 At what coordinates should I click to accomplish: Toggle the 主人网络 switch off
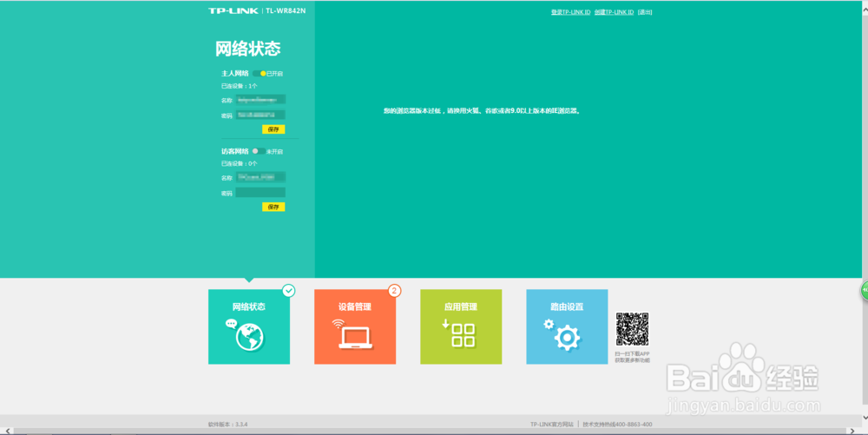click(x=259, y=74)
